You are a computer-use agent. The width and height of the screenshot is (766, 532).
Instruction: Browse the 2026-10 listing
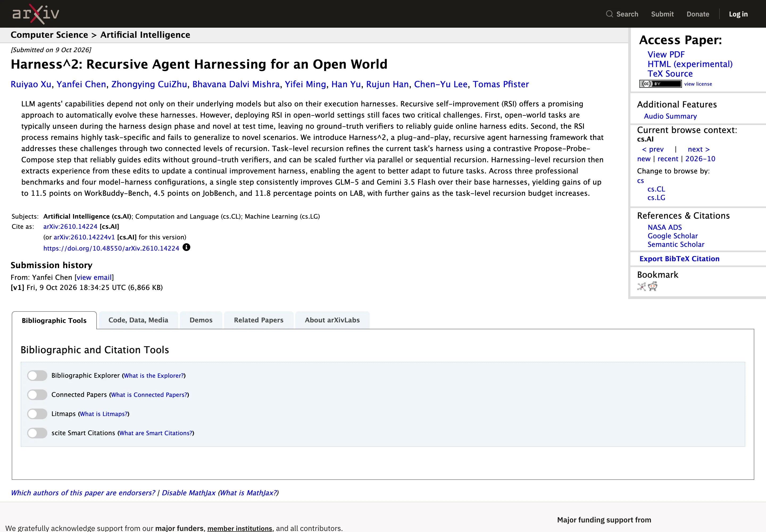coord(700,159)
